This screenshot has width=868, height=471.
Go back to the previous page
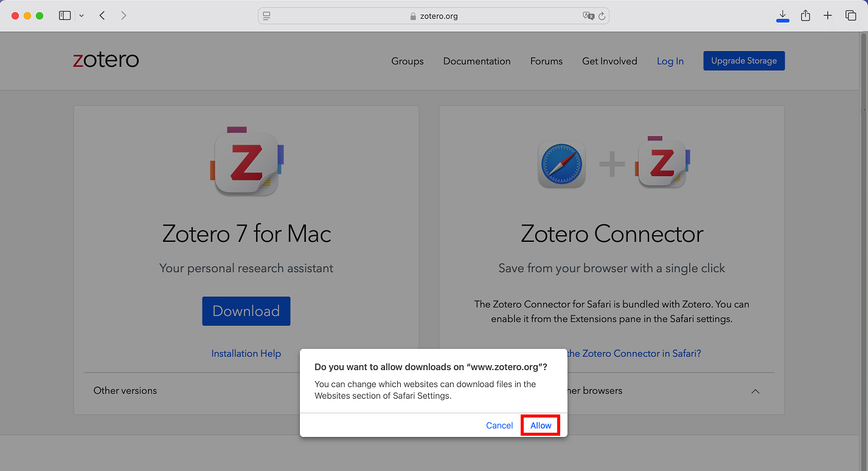tap(102, 16)
